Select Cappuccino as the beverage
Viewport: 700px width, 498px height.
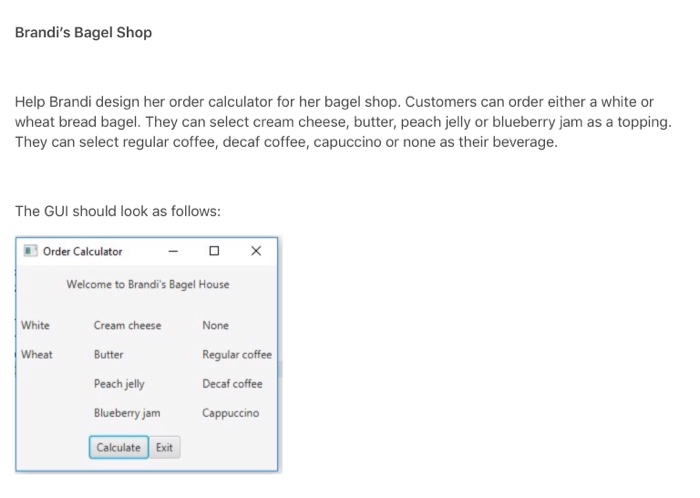coord(230,413)
